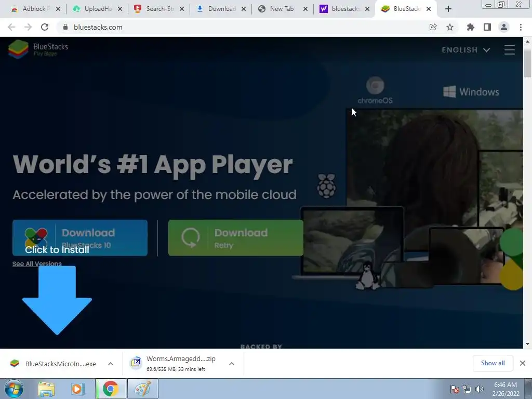Open Windows Explorer from taskbar

click(46, 389)
